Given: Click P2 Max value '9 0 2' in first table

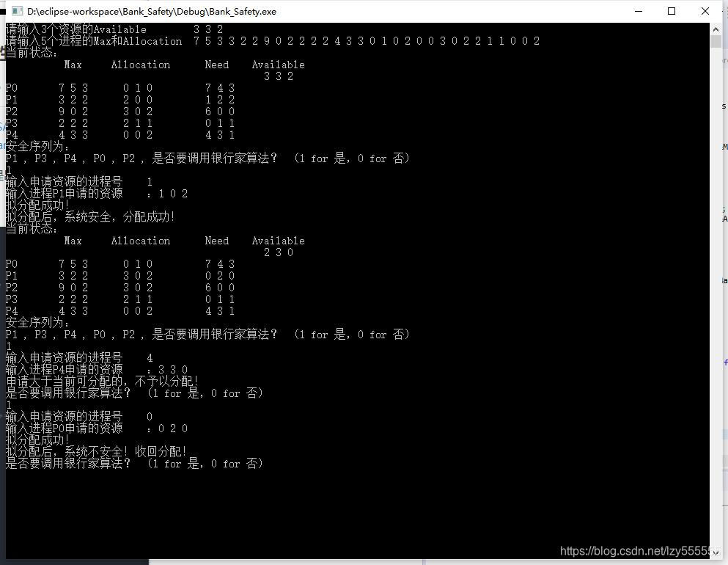Looking at the screenshot, I should 73,111.
